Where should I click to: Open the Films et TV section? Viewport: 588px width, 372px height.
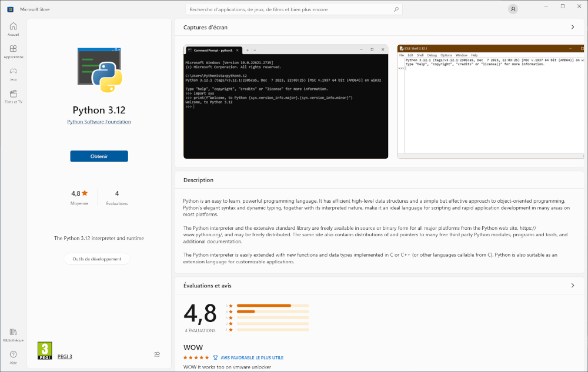click(x=13, y=94)
